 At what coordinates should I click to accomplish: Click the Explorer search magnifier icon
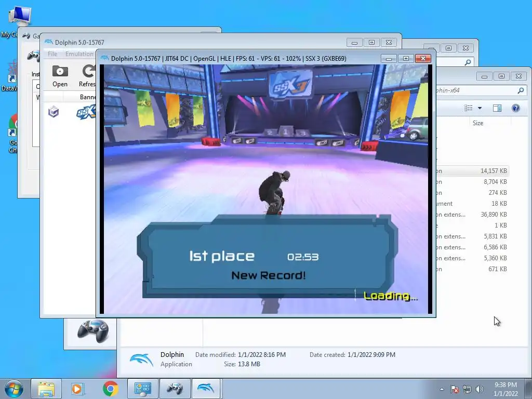521,90
